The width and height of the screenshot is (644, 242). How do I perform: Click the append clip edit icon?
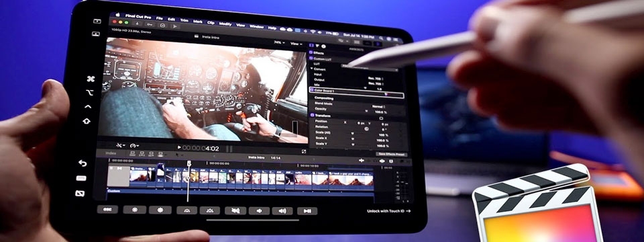151,155
